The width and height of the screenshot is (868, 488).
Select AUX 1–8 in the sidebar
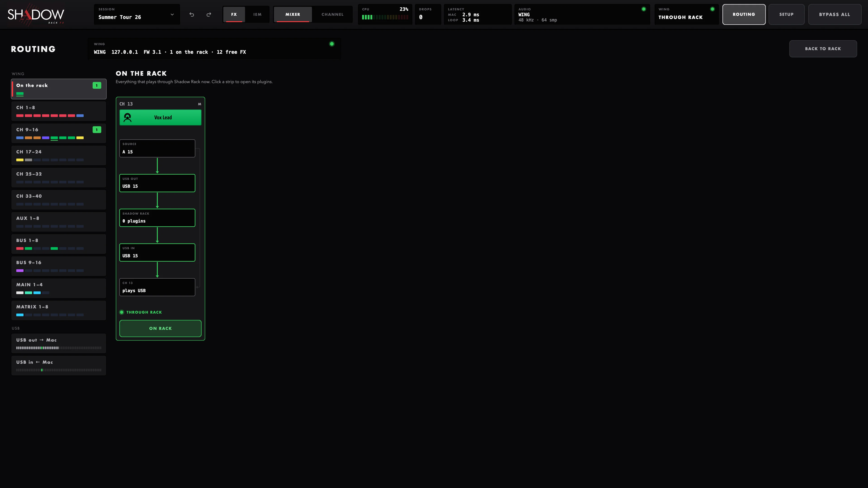59,222
